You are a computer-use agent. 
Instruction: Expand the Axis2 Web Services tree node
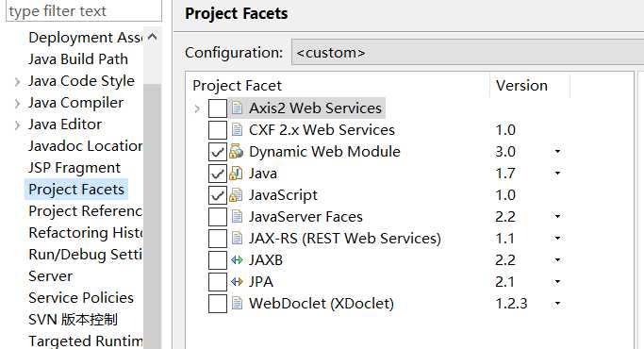click(x=197, y=108)
